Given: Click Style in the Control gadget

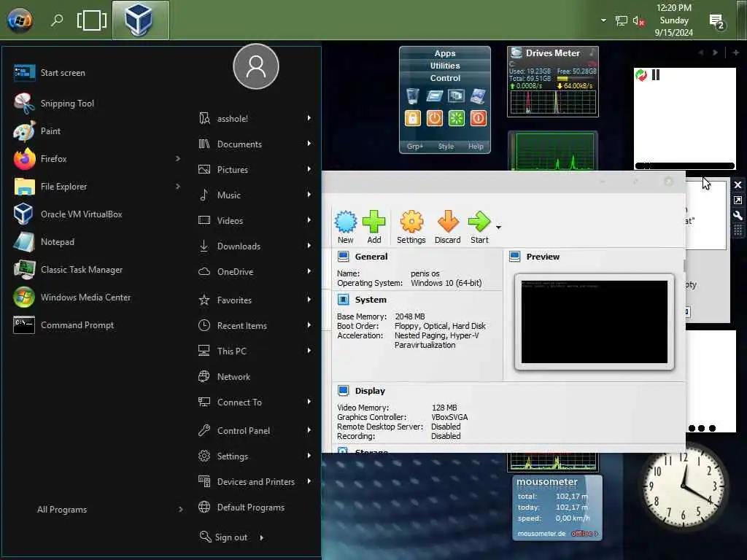Looking at the screenshot, I should click(x=446, y=146).
